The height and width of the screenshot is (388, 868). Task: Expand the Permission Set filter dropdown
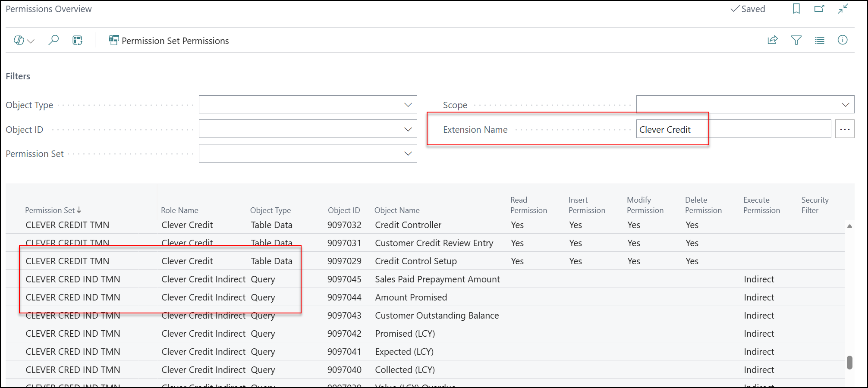(408, 153)
